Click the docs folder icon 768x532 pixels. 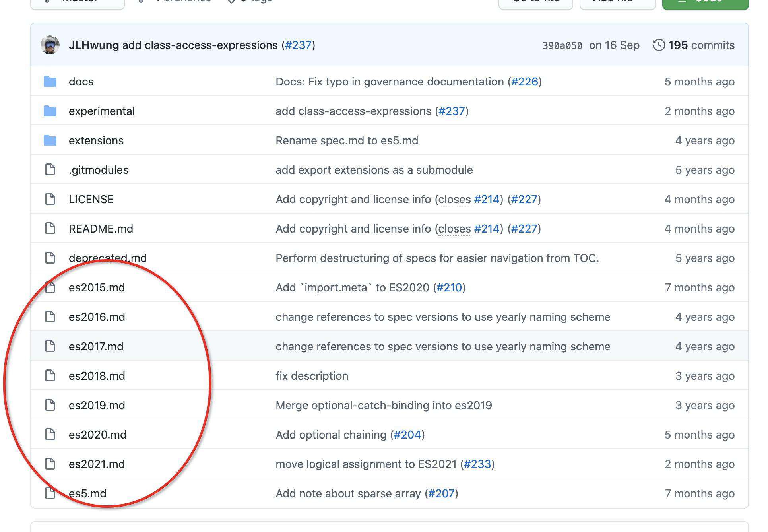click(x=50, y=82)
